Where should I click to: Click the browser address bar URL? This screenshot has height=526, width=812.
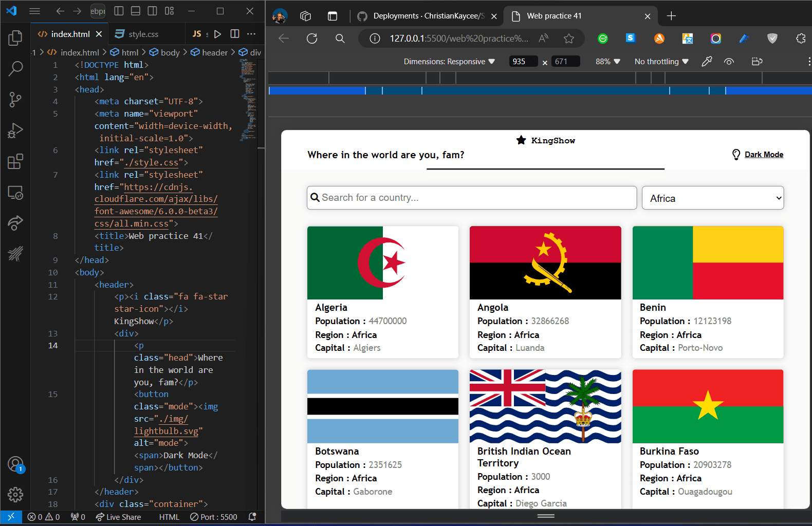click(458, 39)
